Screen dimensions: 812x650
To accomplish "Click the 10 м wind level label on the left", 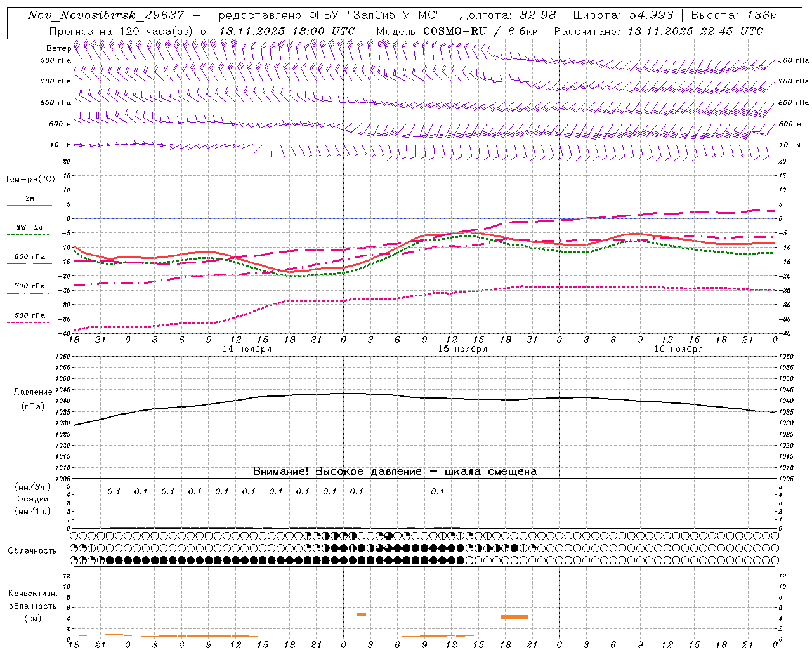I will tap(61, 145).
